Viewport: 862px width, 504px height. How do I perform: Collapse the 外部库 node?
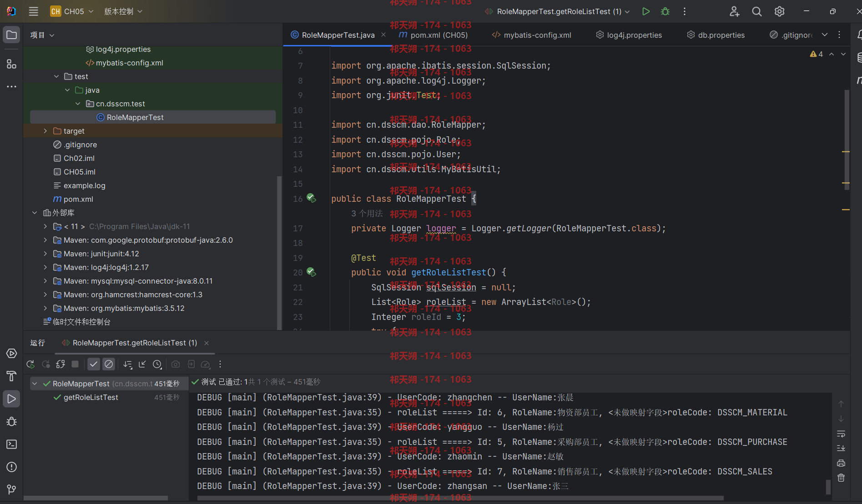35,213
